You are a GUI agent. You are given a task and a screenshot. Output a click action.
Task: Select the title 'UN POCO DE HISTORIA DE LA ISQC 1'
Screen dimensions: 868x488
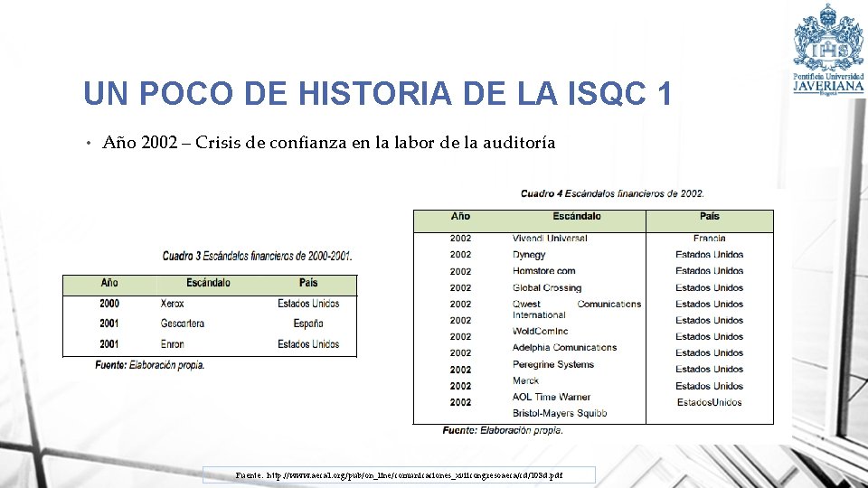click(x=378, y=93)
